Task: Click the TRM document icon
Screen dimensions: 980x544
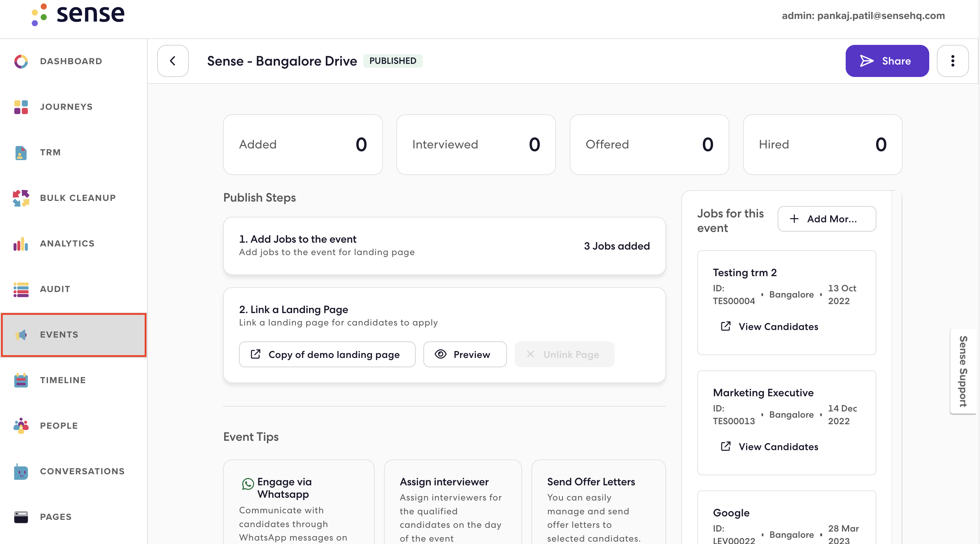Action: pyautogui.click(x=21, y=153)
